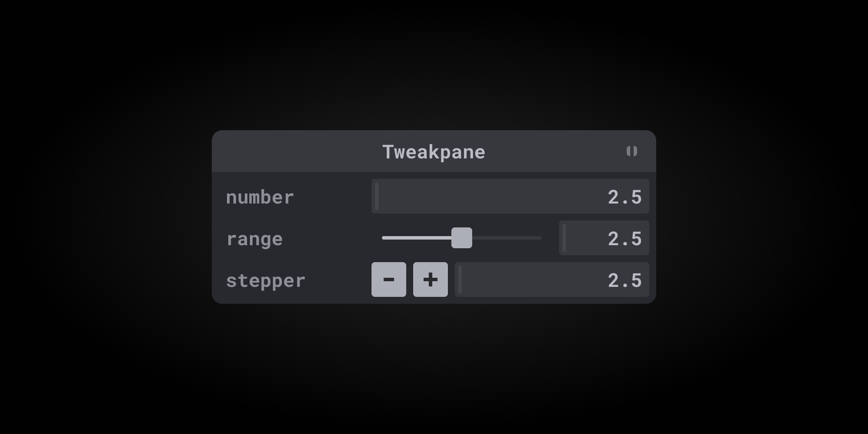Viewport: 868px width, 434px height.
Task: Select the number value input field
Action: 510,196
